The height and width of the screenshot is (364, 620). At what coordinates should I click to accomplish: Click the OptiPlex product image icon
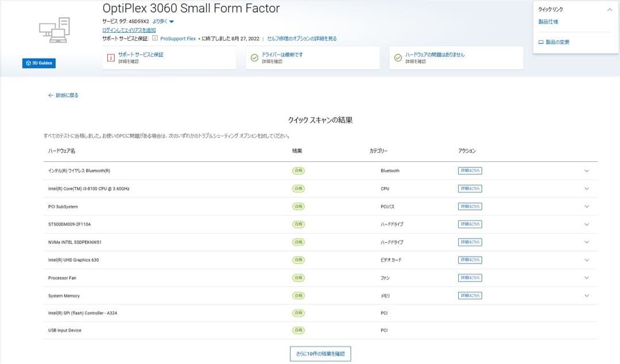point(55,30)
